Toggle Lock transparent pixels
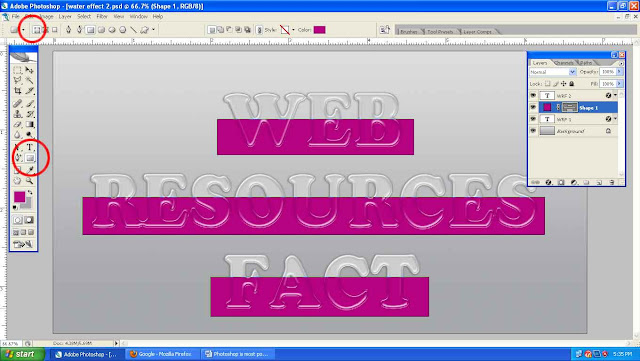 (x=547, y=83)
